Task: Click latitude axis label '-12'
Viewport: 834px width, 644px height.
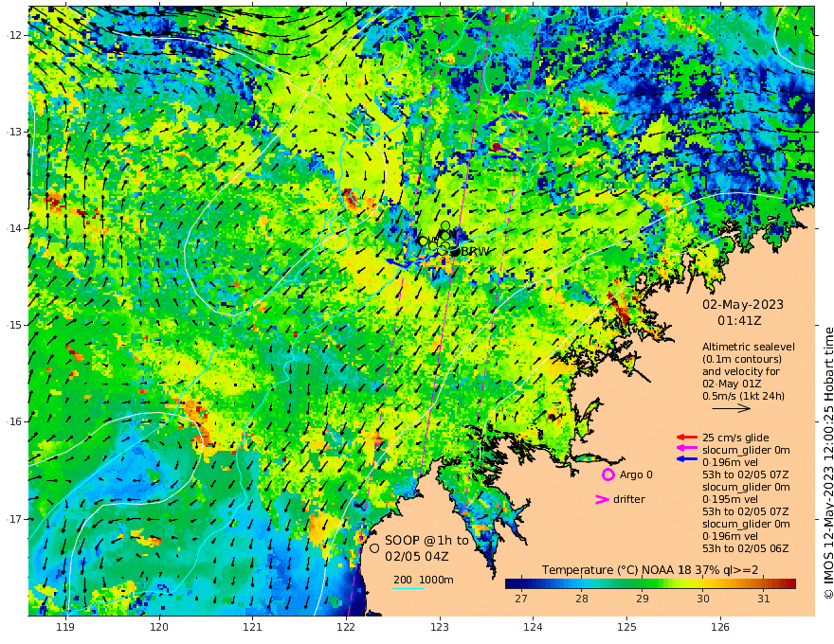Action: (x=14, y=35)
